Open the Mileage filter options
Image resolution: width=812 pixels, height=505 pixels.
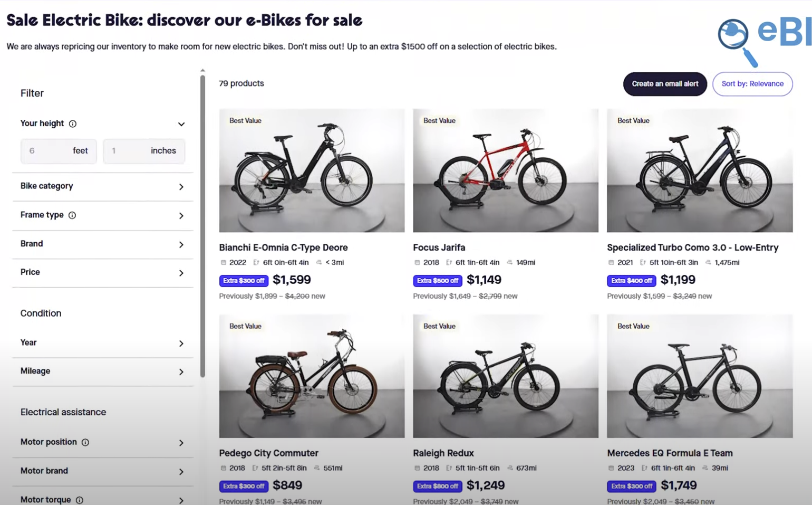pyautogui.click(x=181, y=372)
